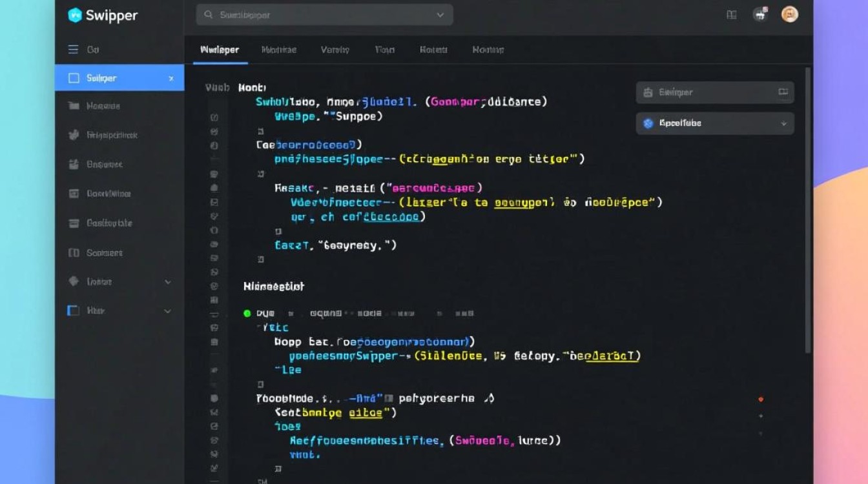Viewport: 868px width, 484px height.
Task: Click the square icon on the highlighted sidebar item
Action: click(x=74, y=78)
